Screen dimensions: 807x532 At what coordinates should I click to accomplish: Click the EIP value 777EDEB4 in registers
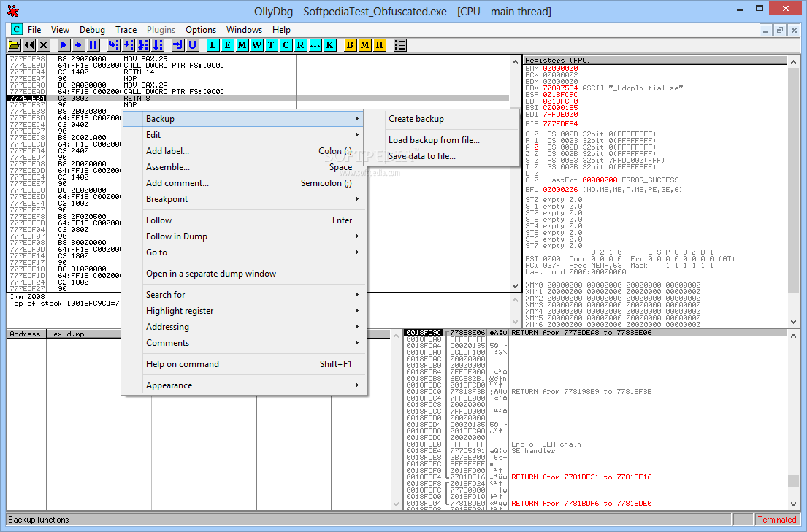(560, 124)
